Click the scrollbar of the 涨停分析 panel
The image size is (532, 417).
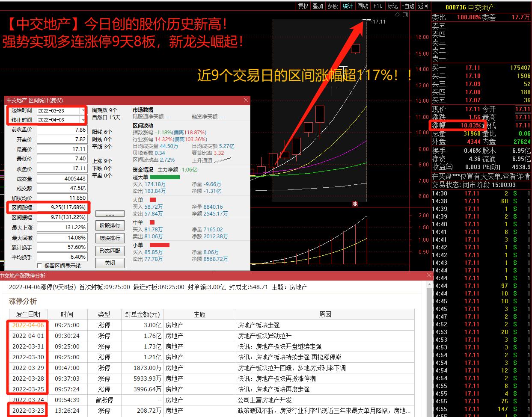(429, 349)
